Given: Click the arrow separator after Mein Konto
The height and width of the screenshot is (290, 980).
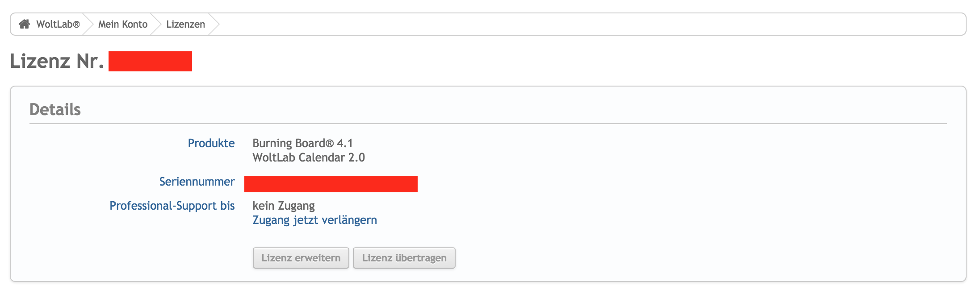Looking at the screenshot, I should (156, 24).
